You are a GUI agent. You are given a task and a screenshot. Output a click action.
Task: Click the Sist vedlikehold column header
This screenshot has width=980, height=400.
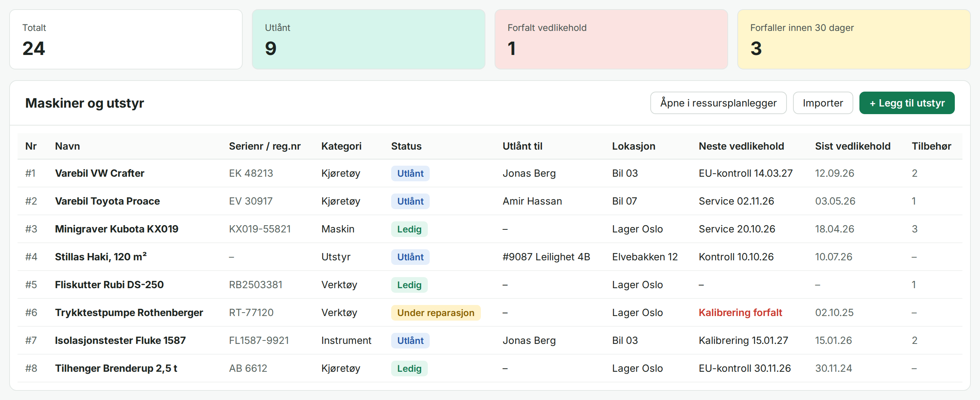tap(853, 146)
